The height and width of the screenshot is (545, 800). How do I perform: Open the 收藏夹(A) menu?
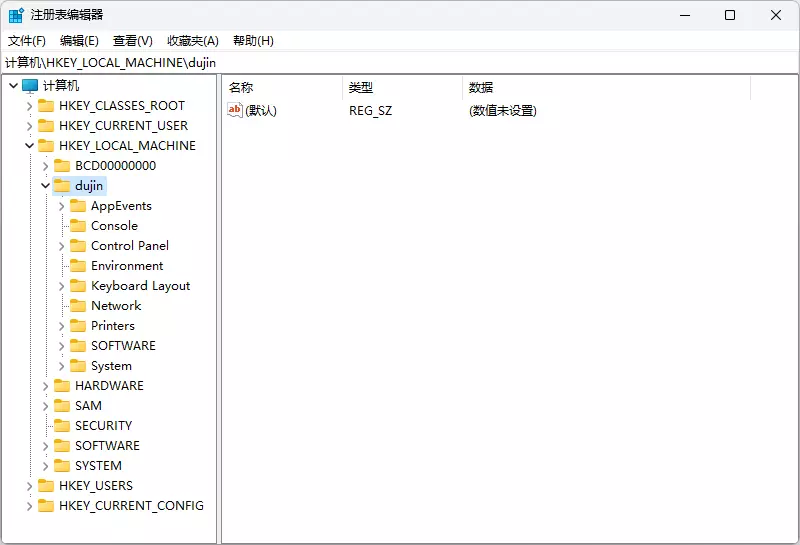coord(193,41)
